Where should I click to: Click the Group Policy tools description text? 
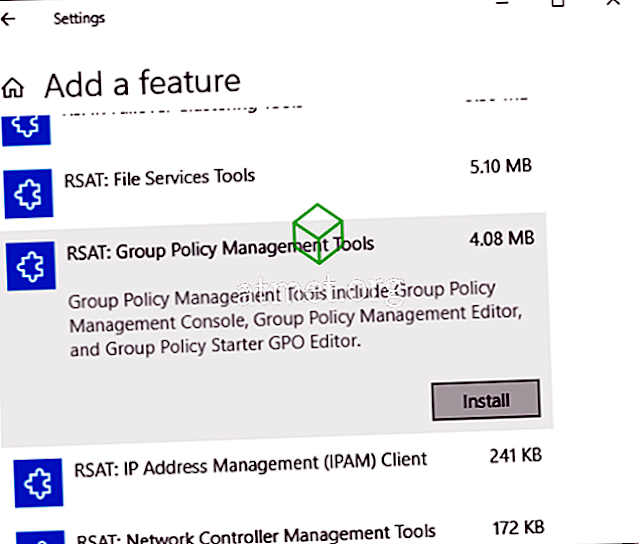pyautogui.click(x=295, y=318)
